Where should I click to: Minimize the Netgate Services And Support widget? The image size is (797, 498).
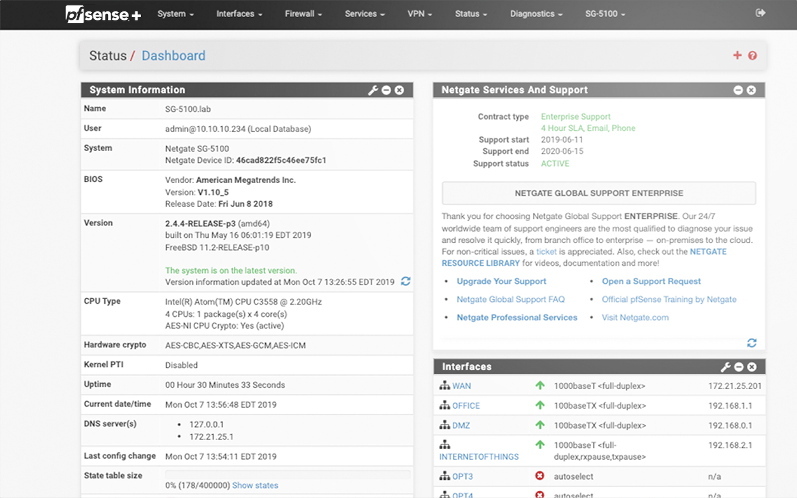738,90
